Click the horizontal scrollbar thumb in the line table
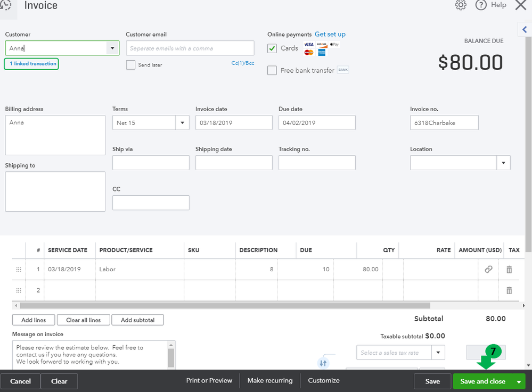 [225, 306]
